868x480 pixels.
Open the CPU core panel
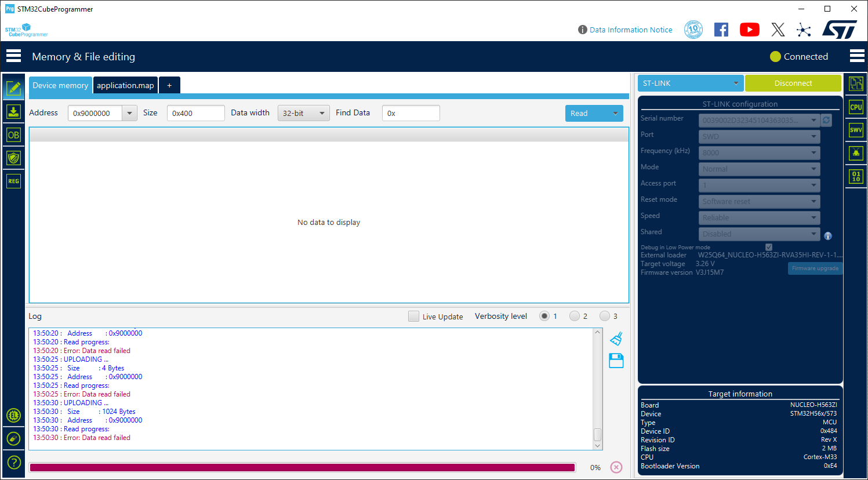(x=856, y=107)
